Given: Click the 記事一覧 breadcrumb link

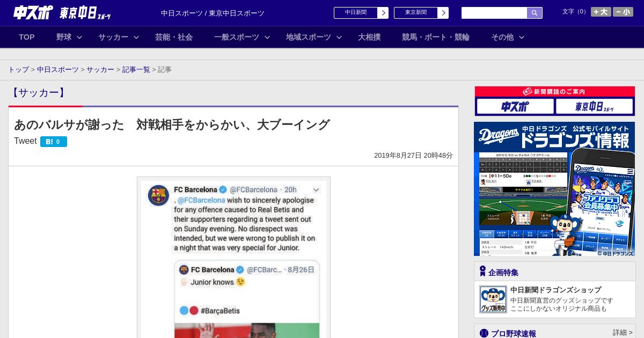Looking at the screenshot, I should (x=136, y=70).
